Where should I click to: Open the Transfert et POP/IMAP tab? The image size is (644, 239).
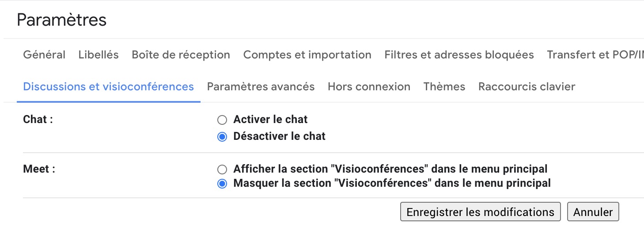(595, 55)
